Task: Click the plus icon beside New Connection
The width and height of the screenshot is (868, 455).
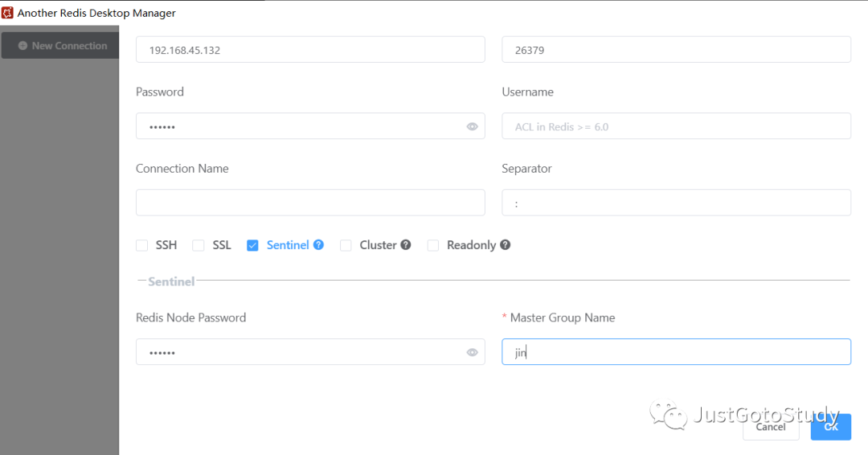Action: pos(23,46)
